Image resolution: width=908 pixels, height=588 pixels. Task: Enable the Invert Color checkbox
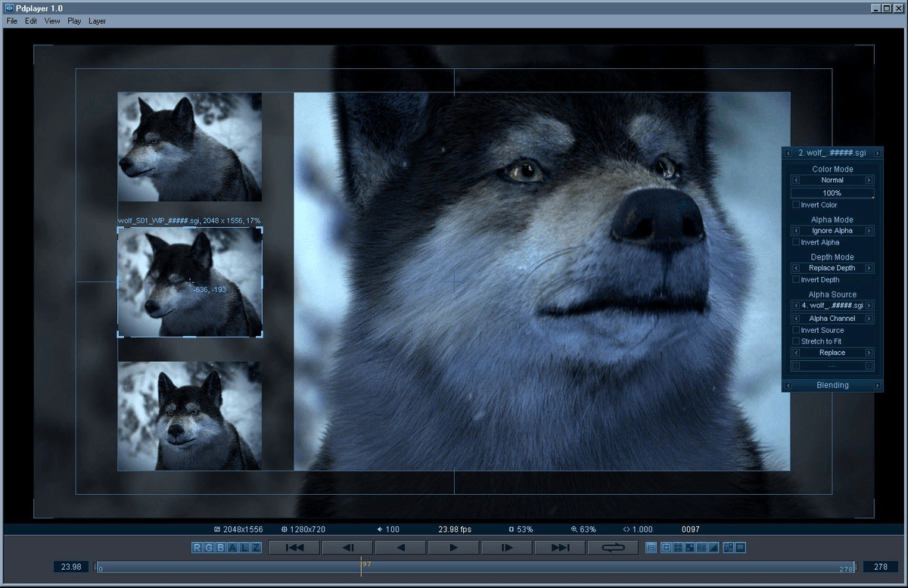[x=796, y=205]
